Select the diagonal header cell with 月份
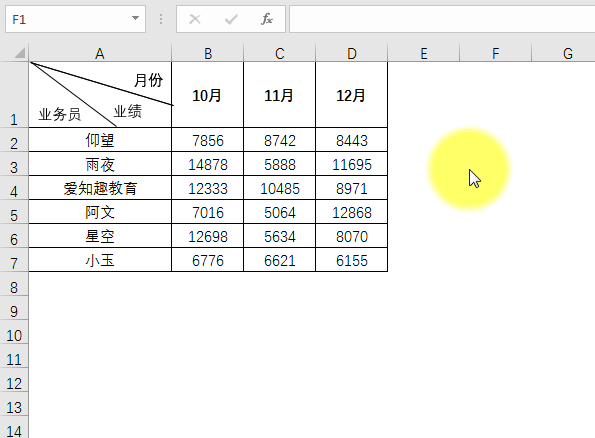 pos(100,95)
